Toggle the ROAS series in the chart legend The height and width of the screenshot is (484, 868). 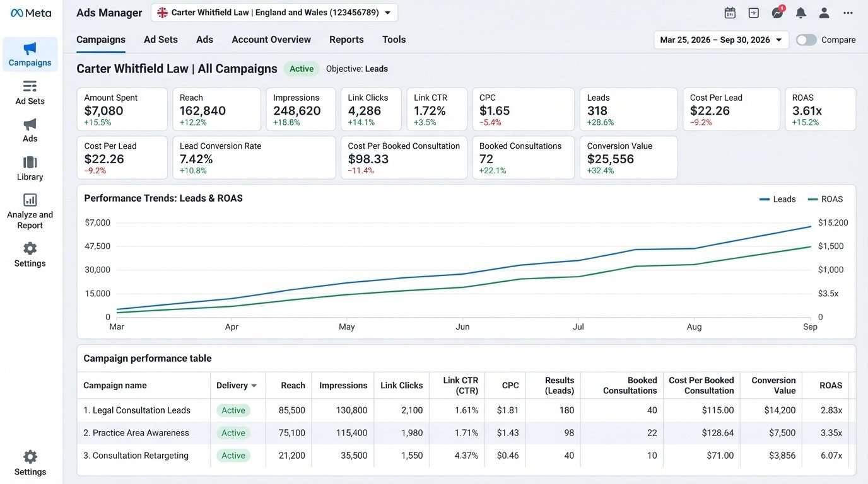pyautogui.click(x=825, y=199)
